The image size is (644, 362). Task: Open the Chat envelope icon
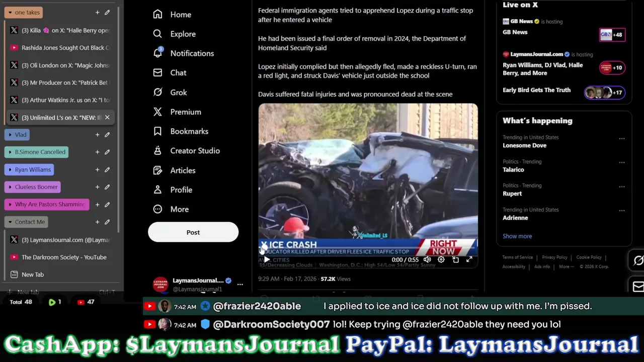pos(157,72)
